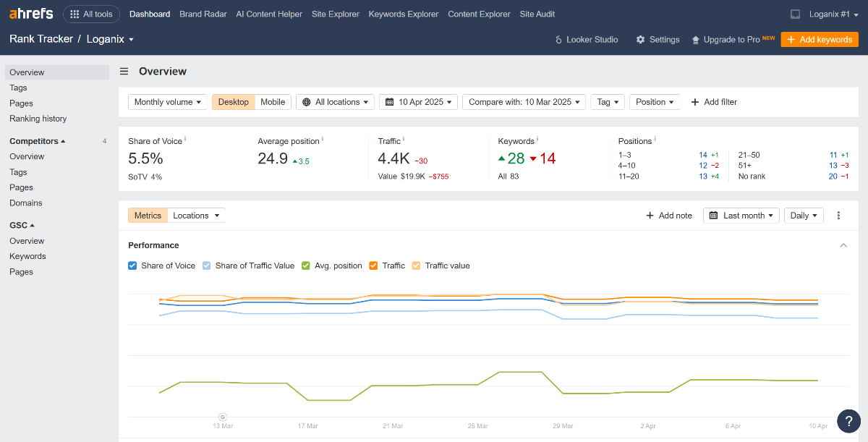Open Pages under GSC
Screen dimensions: 868x442
tap(21, 272)
